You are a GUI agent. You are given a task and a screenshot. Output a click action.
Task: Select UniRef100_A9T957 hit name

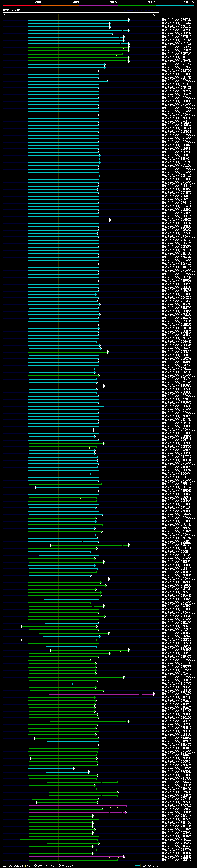(177, 67)
